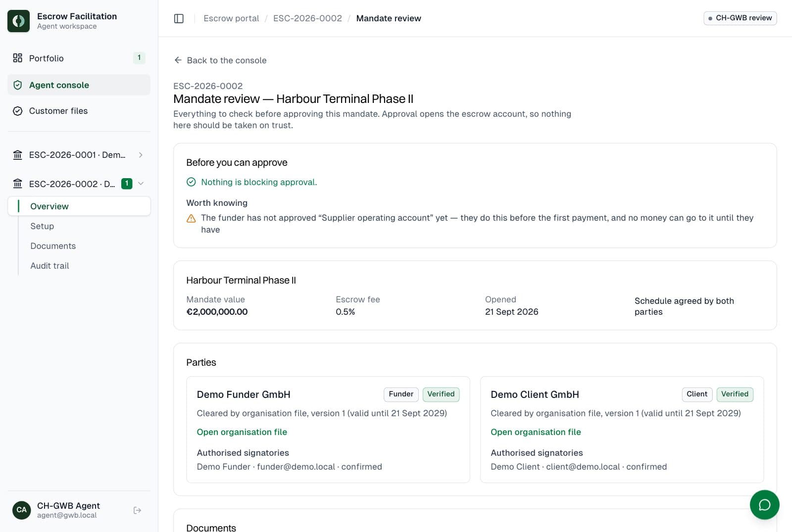Click client@demo.local signatory line

579,467
